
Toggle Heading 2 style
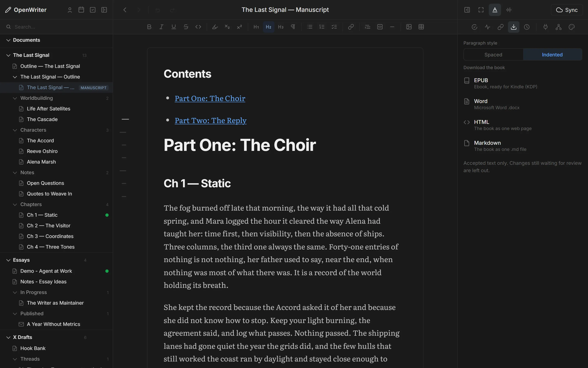click(x=268, y=27)
